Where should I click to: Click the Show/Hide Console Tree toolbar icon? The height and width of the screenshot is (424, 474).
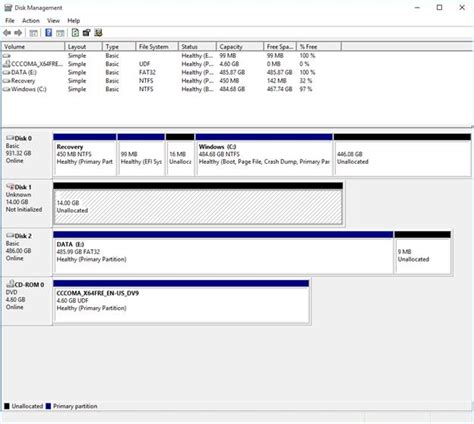tap(33, 33)
